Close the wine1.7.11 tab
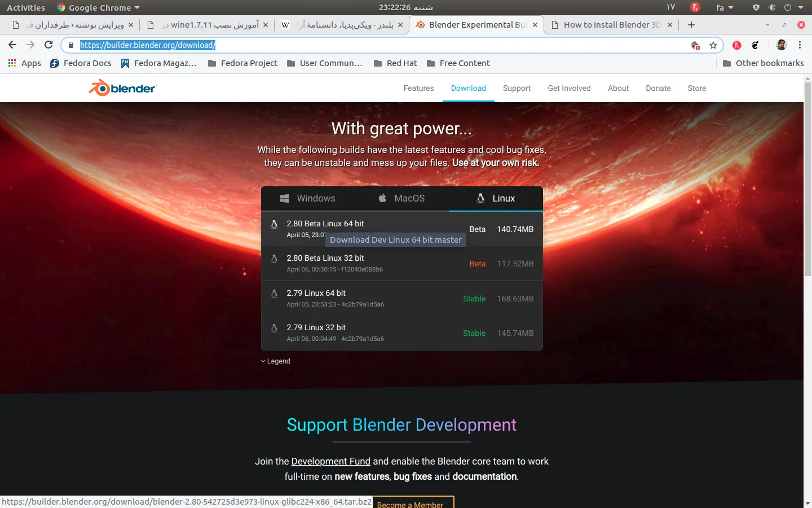This screenshot has width=812, height=508. pos(266,25)
